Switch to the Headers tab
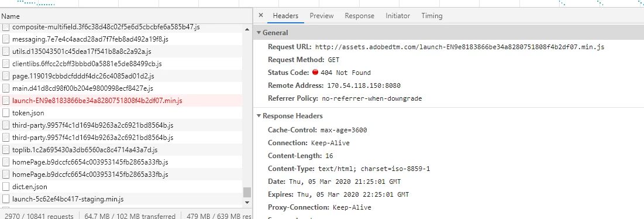Screen dimensions: 644x219 point(285,16)
